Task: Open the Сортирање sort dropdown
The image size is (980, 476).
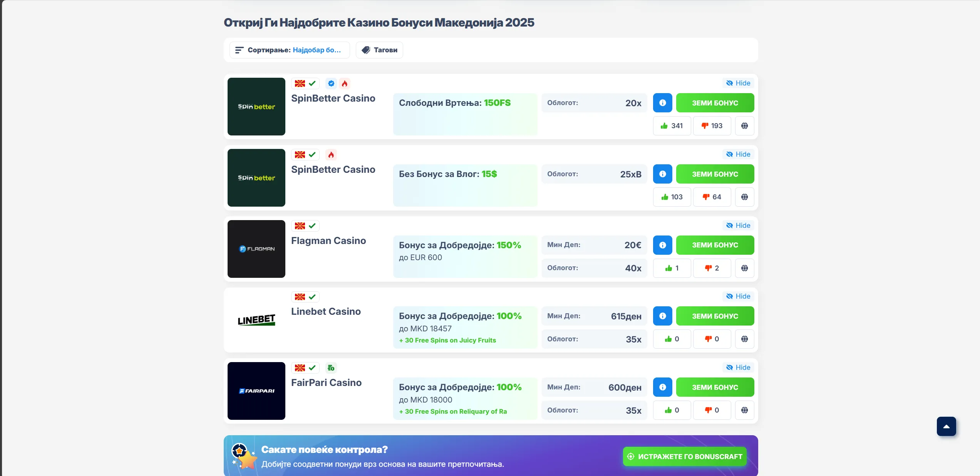Action: (x=290, y=50)
